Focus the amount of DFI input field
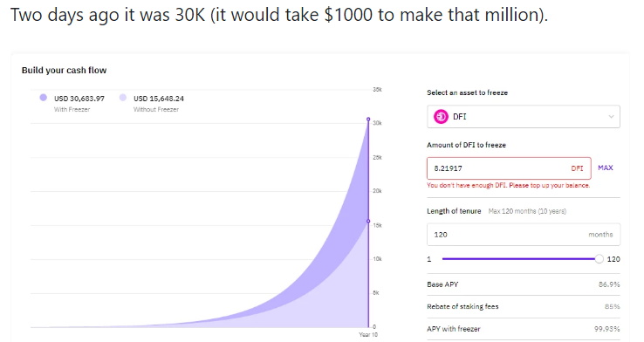 pyautogui.click(x=509, y=168)
